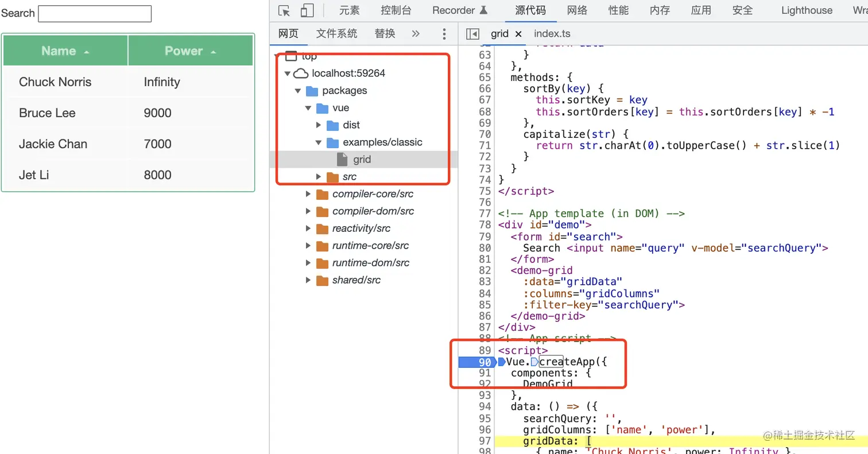Remove the breakpoint on line 90
The image size is (868, 454).
(x=476, y=362)
